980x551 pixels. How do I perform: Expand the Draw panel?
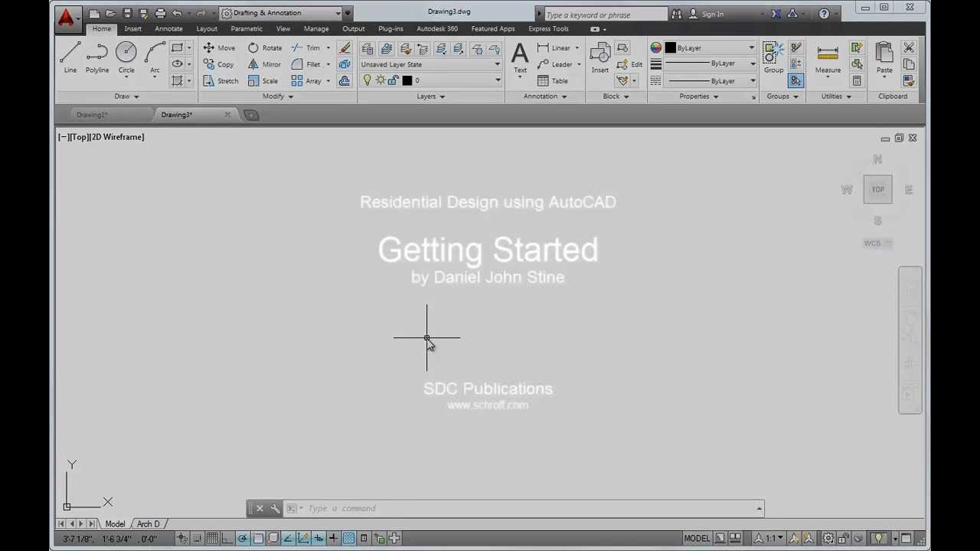click(126, 96)
